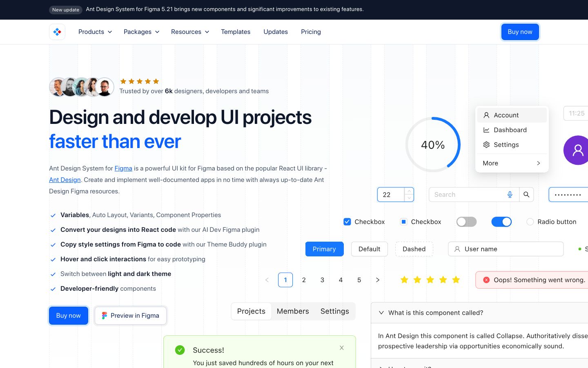
Task: Click the Default button
Action: [x=369, y=249]
